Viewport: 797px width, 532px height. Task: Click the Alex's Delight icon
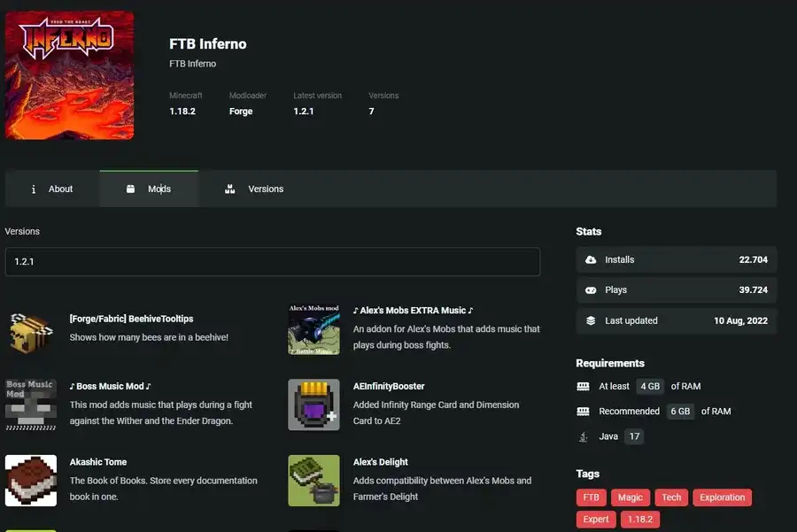point(314,481)
